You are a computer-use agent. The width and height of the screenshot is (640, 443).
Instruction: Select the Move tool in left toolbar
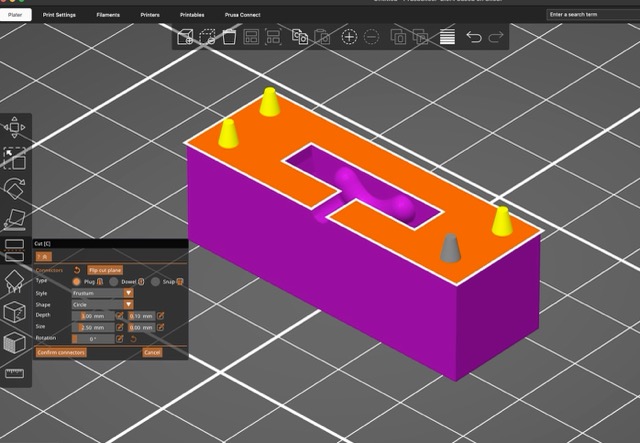[x=14, y=127]
